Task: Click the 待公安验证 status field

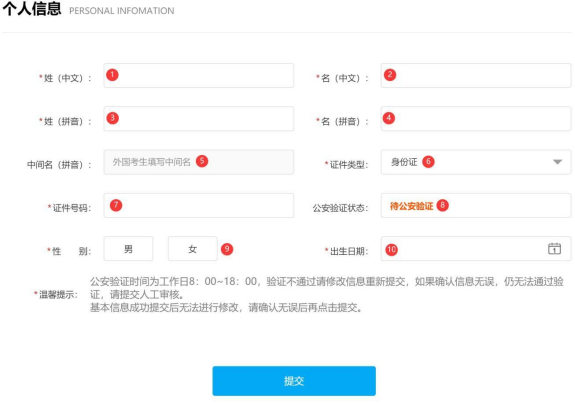Action: click(x=476, y=205)
